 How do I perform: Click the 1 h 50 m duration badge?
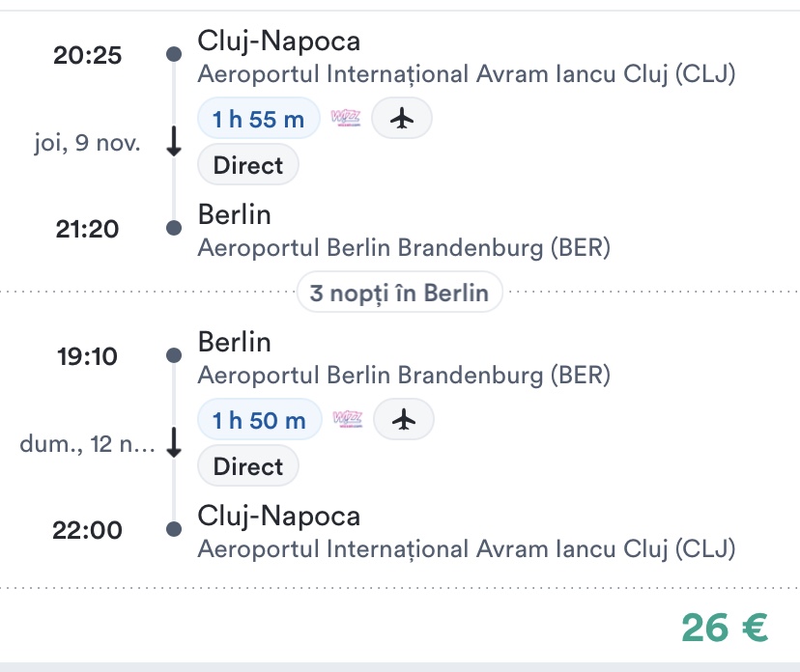tap(259, 420)
